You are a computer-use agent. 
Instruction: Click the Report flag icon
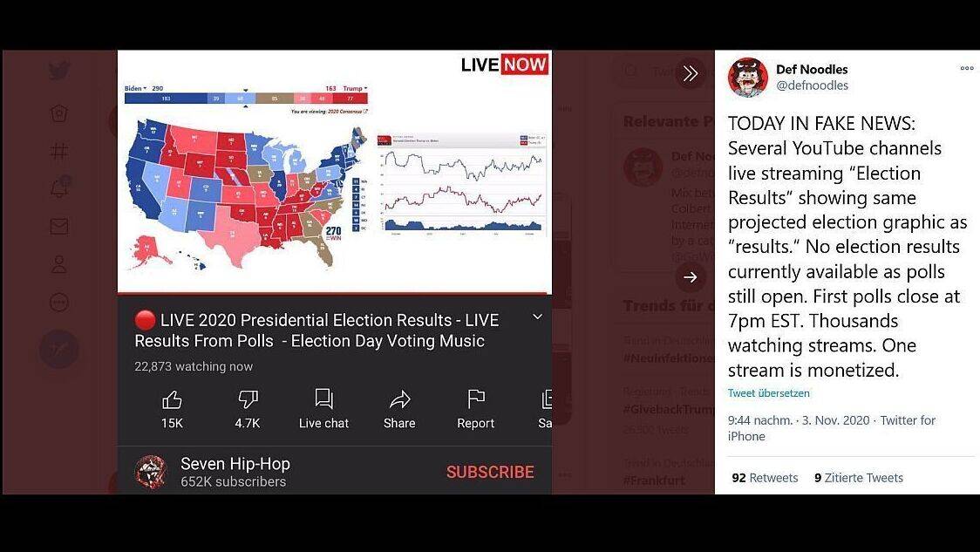476,399
